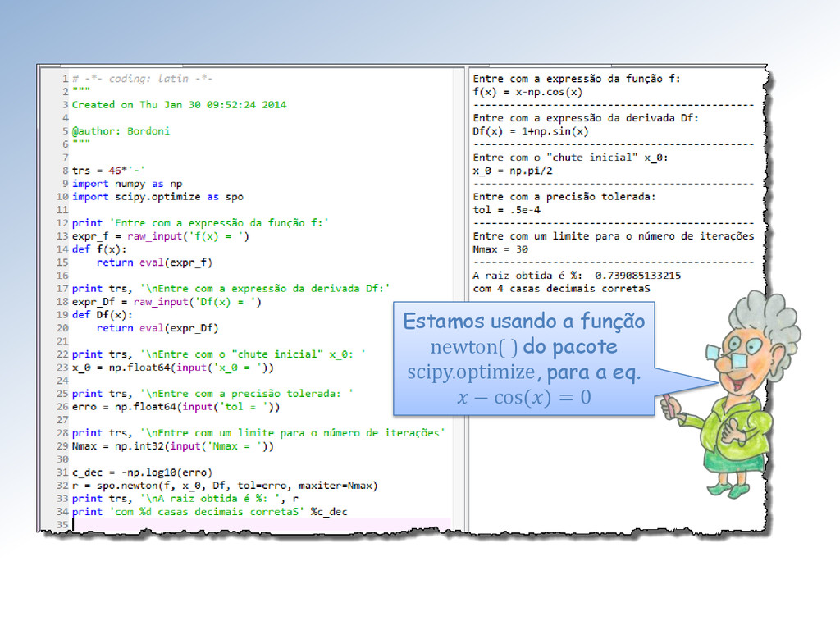Click console output 'Nmax = 30'
Viewport: 840px width, 630px height.
point(500,249)
